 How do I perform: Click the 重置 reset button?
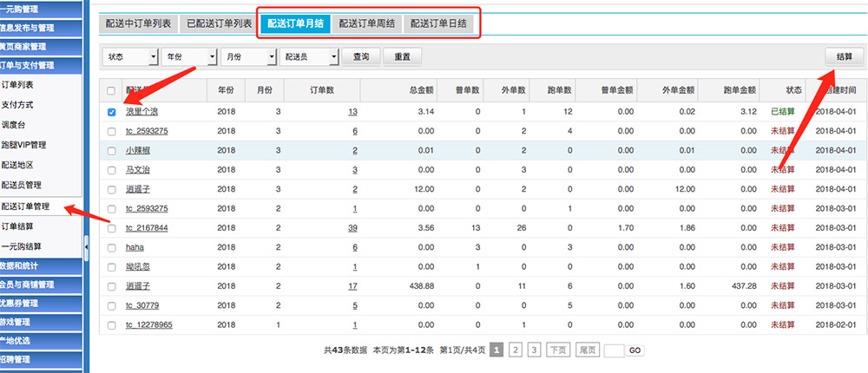point(403,56)
